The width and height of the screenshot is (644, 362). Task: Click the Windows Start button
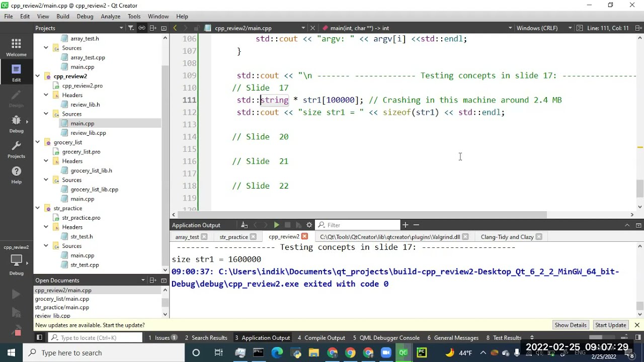click(11, 353)
